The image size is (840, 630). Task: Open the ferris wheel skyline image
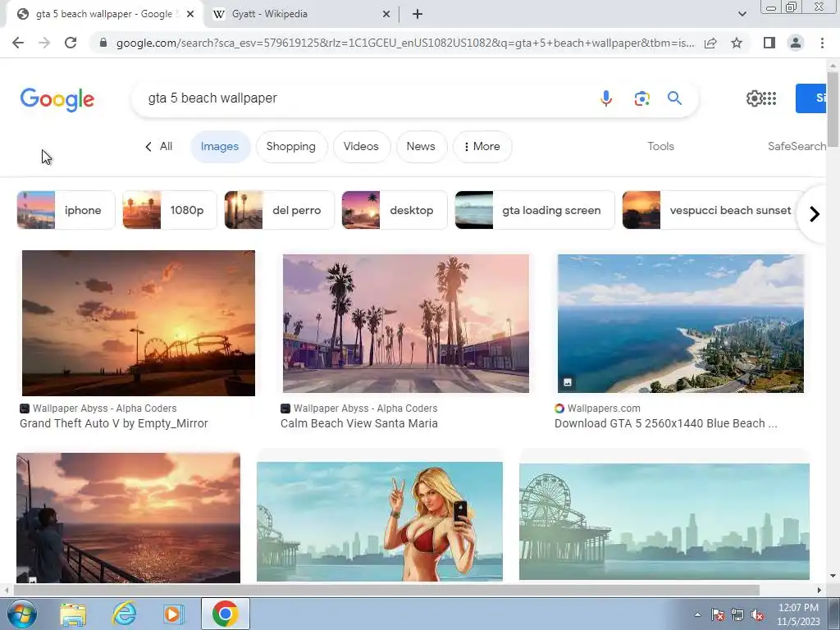tap(664, 521)
